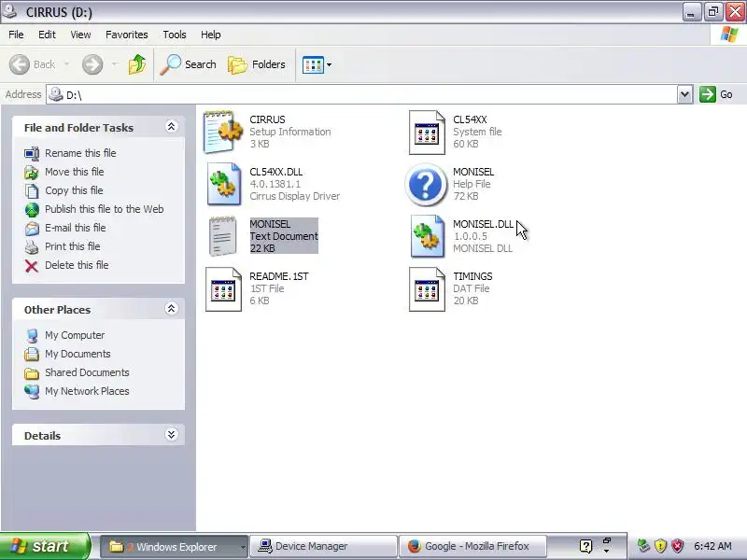The height and width of the screenshot is (560, 747).
Task: Click the Rename this file icon
Action: [x=32, y=153]
